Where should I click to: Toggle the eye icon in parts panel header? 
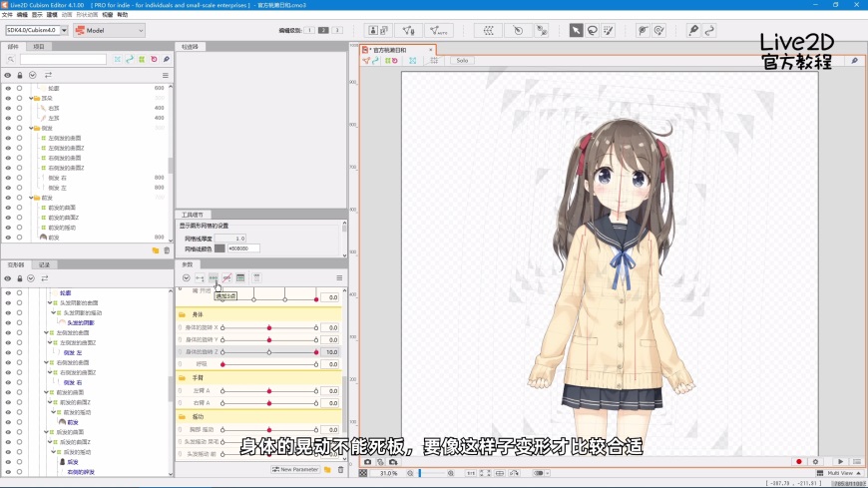[8, 75]
